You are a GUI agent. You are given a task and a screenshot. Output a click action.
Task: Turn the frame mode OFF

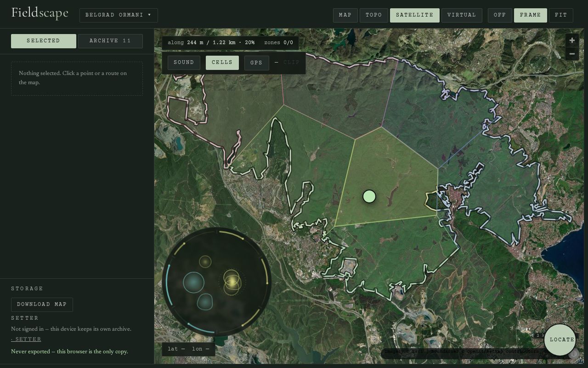(500, 15)
